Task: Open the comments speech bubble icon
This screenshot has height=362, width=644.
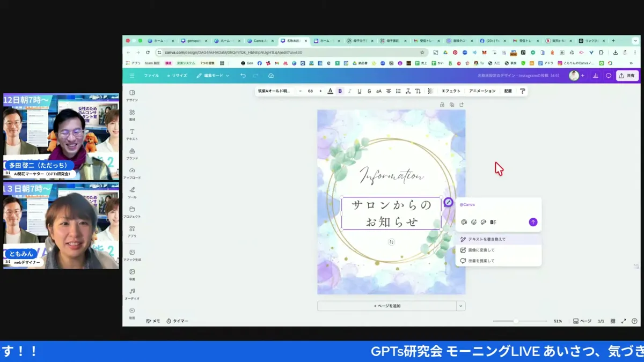Action: [608, 76]
